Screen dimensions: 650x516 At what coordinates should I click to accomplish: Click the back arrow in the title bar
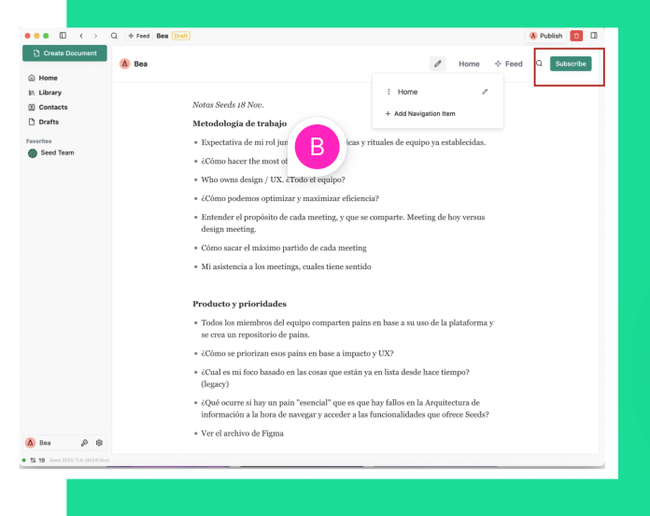(x=81, y=36)
